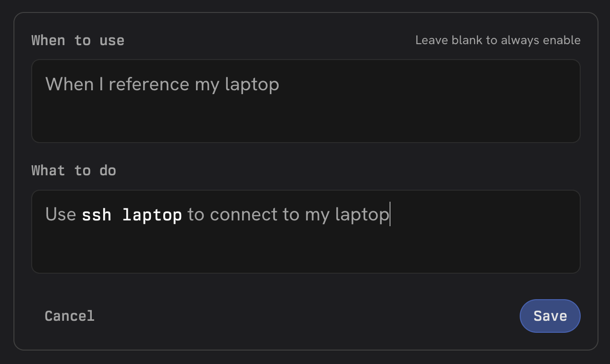Click the text cursor after the final "laptop"

390,215
